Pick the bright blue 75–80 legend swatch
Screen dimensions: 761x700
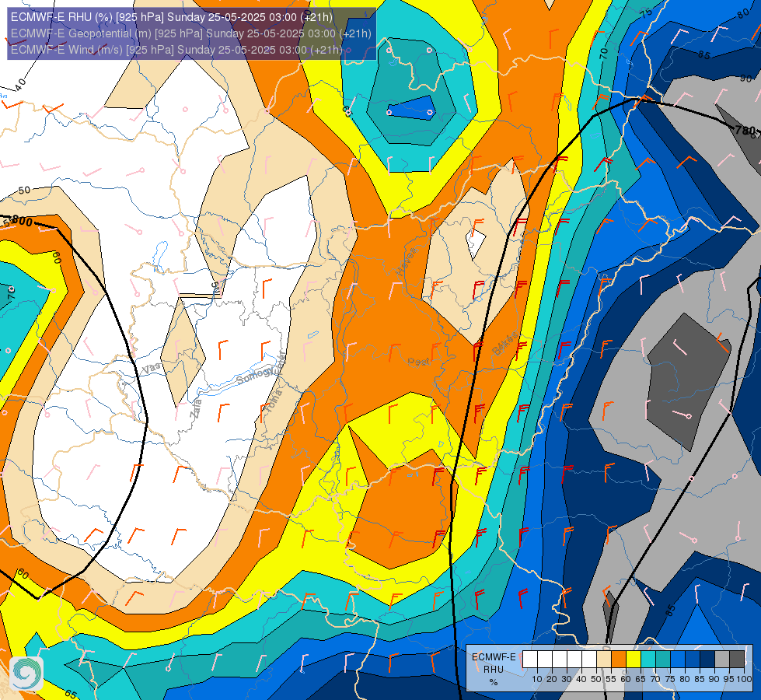(x=678, y=660)
